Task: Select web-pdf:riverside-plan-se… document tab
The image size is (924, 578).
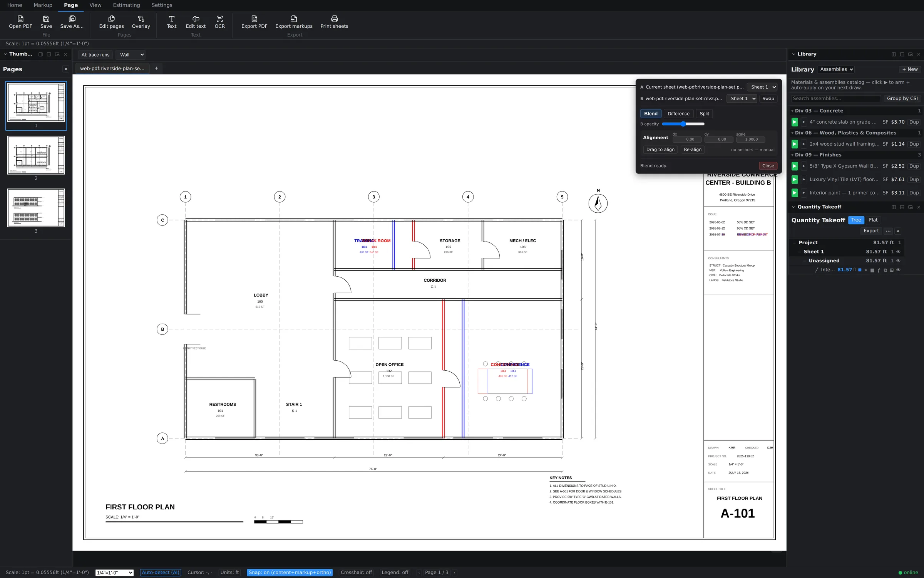Action: (x=112, y=68)
